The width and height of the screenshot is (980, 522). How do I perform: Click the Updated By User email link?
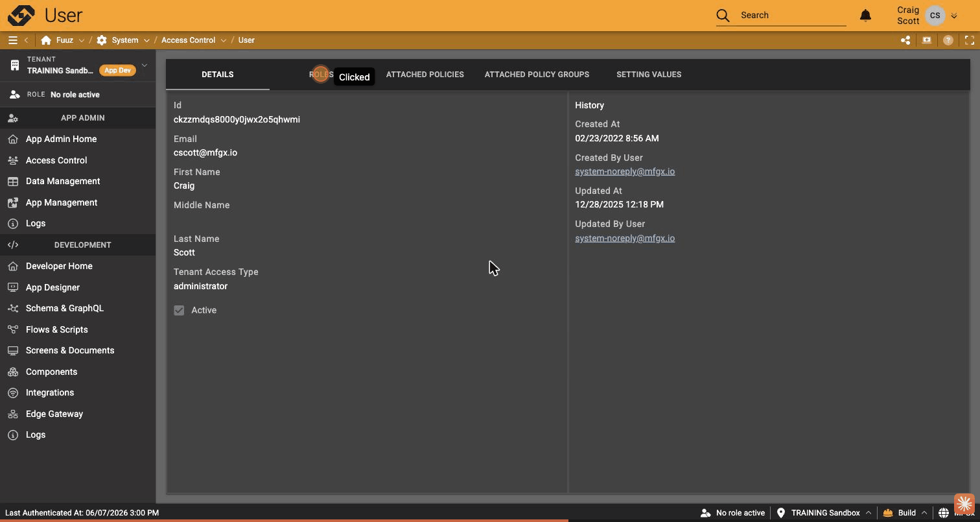625,238
